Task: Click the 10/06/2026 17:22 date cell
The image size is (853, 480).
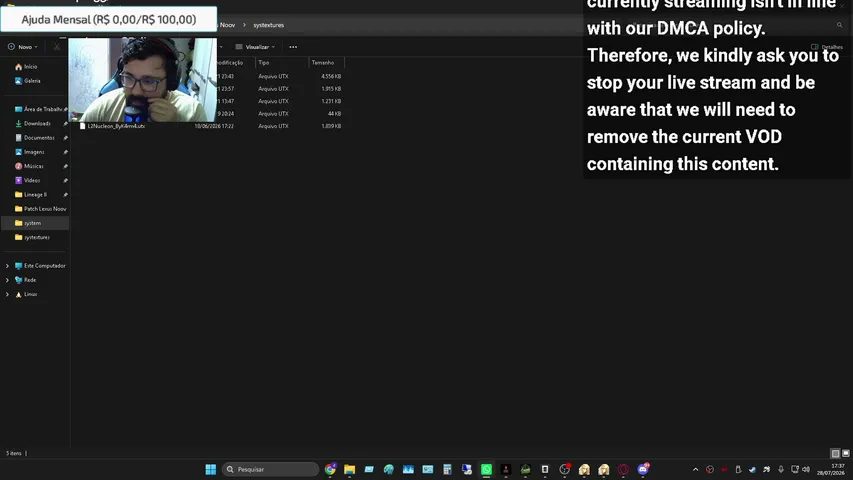Action: [x=214, y=126]
